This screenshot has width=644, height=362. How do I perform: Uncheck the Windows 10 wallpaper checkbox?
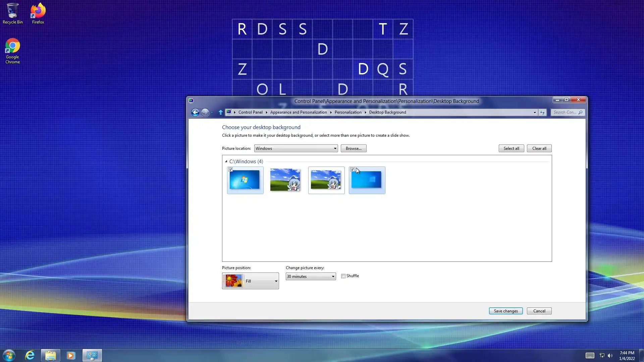coord(352,170)
